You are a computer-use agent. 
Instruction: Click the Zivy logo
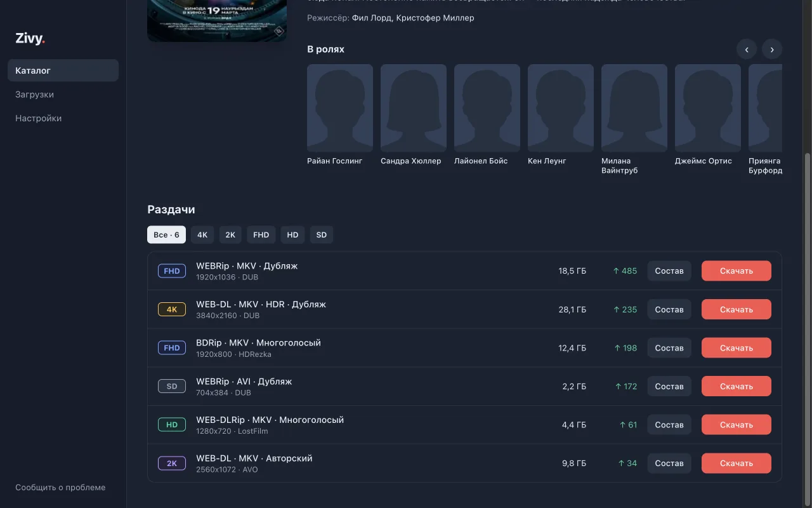click(30, 39)
